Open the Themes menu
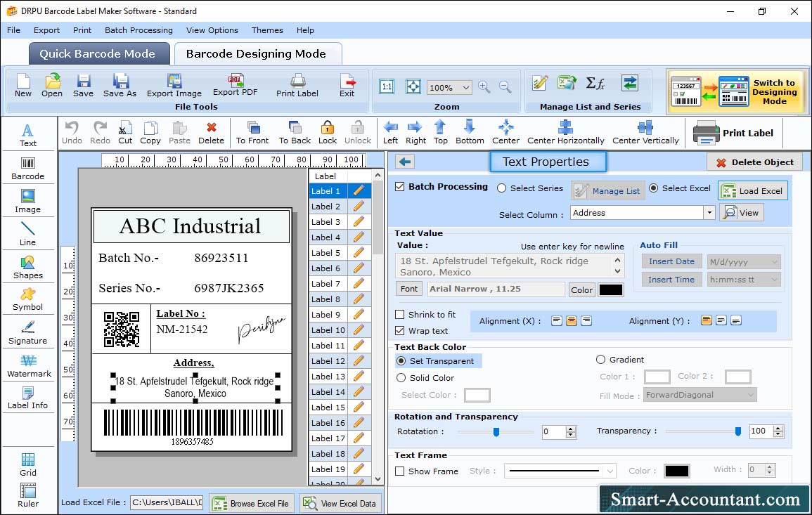 pyautogui.click(x=267, y=30)
